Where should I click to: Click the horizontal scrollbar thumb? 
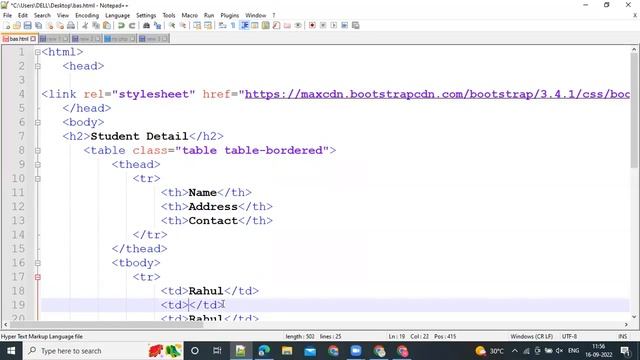107,325
